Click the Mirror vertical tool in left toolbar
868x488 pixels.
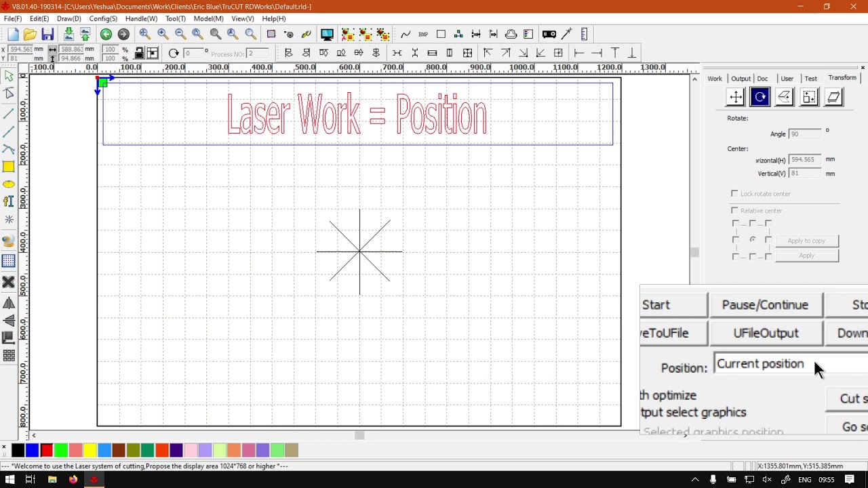tap(9, 321)
